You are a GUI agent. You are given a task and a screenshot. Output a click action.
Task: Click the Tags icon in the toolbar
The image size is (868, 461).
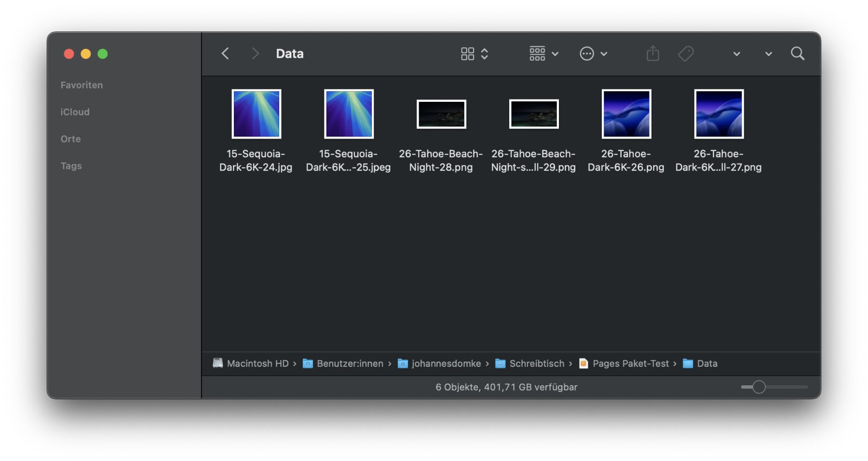pyautogui.click(x=686, y=54)
